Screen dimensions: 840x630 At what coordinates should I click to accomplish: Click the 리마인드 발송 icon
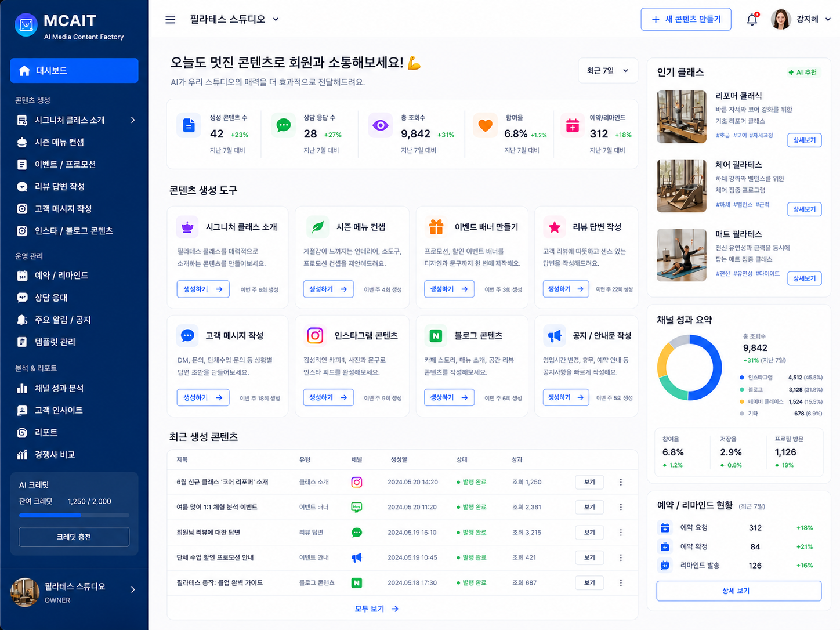tap(665, 565)
